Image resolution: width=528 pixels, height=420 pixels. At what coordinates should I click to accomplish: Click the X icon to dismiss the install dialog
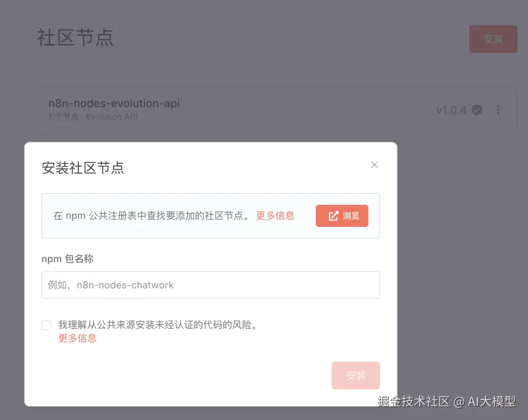374,165
